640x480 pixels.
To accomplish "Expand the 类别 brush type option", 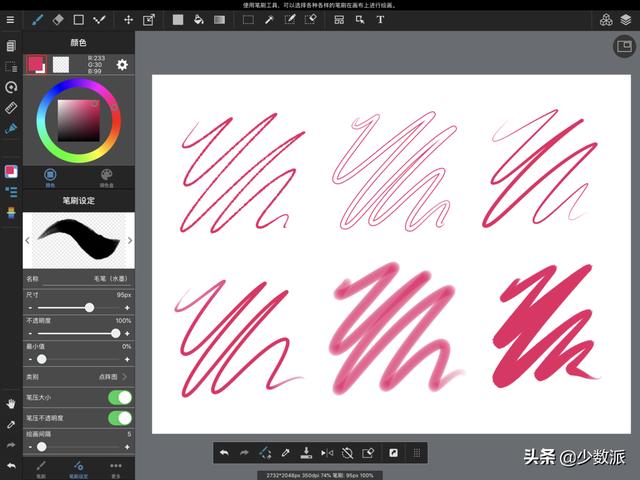I will [x=78, y=376].
